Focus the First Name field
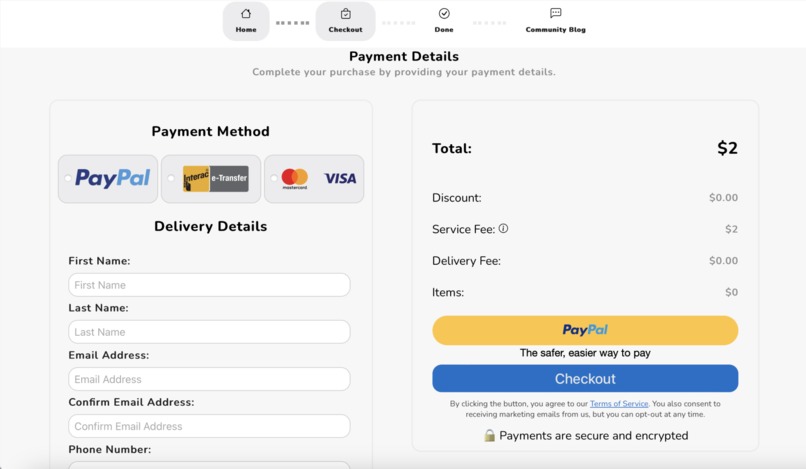This screenshot has width=806, height=469. coord(209,285)
